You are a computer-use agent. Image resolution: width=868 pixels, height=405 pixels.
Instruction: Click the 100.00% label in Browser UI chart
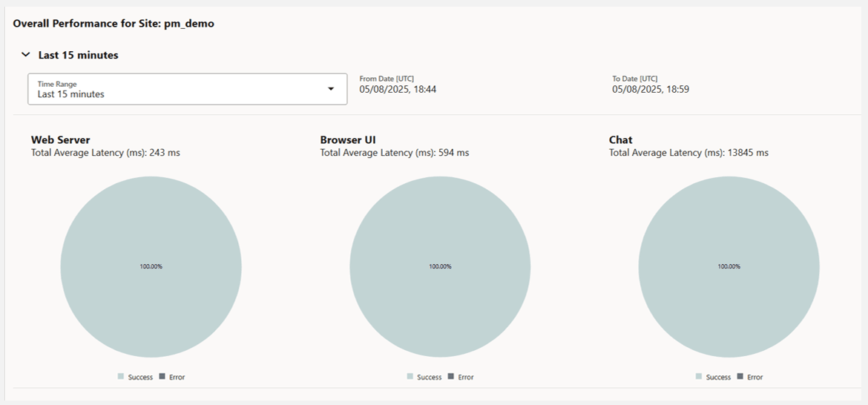point(440,267)
